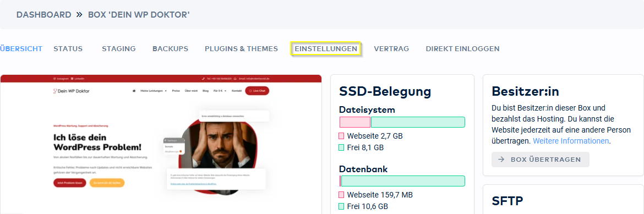
Task: Go to the Plugins & Themes tab
Action: [x=242, y=49]
